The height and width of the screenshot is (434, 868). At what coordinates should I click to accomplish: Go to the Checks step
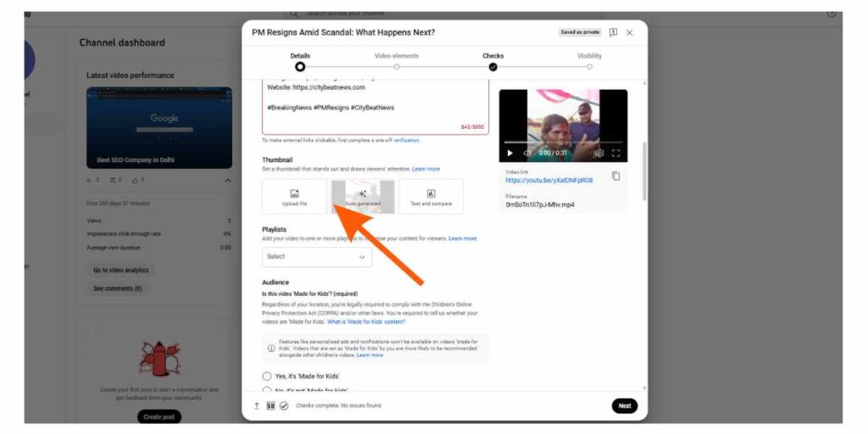(492, 62)
